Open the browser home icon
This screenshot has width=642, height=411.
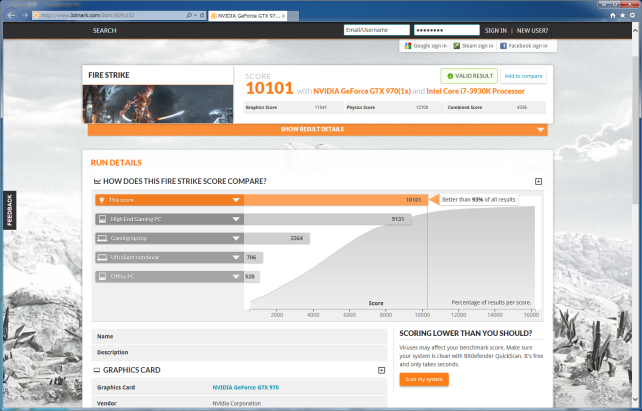coord(613,16)
